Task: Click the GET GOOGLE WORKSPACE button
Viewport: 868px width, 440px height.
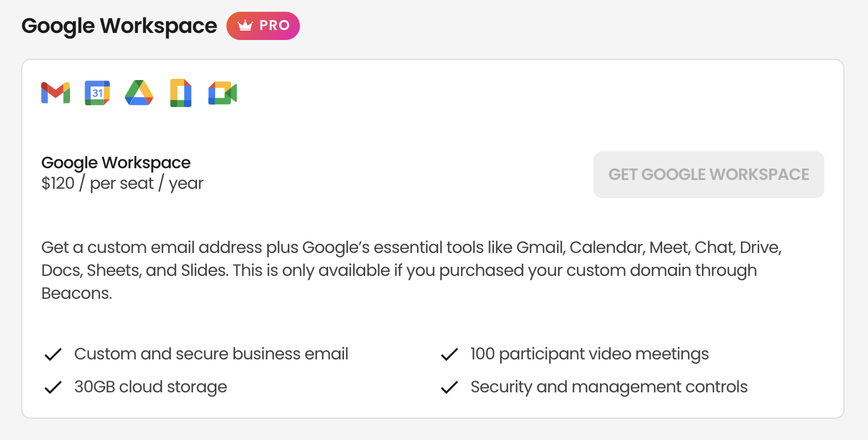Action: point(709,175)
